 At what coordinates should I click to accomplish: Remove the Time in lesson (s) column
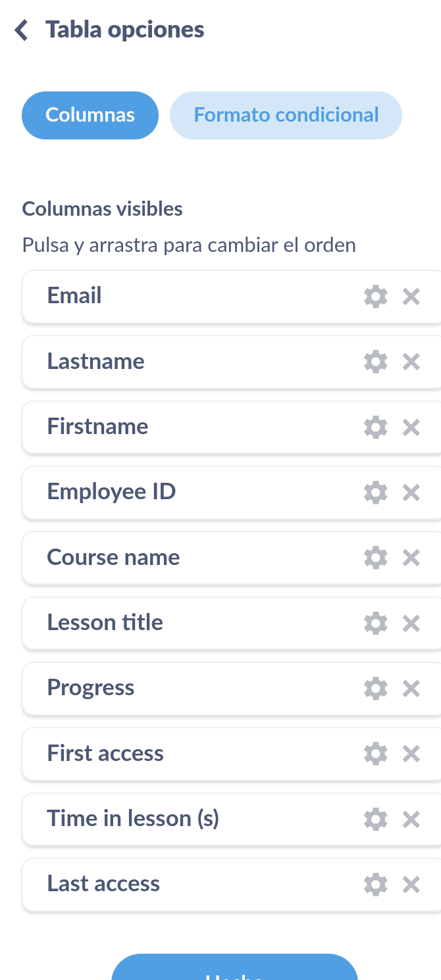point(411,819)
